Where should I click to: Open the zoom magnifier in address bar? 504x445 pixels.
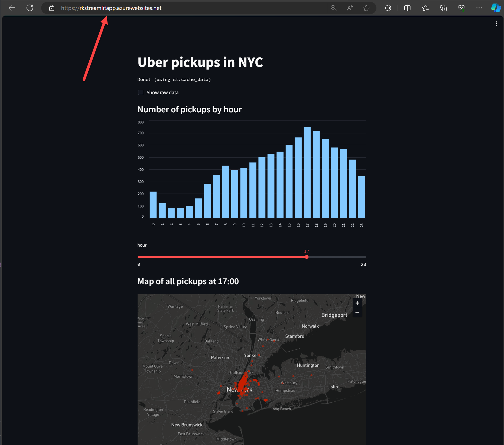pos(333,8)
